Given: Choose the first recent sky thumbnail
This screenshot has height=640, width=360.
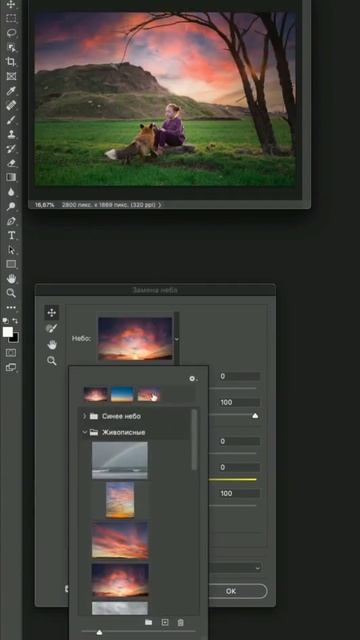Looking at the screenshot, I should click(96, 394).
